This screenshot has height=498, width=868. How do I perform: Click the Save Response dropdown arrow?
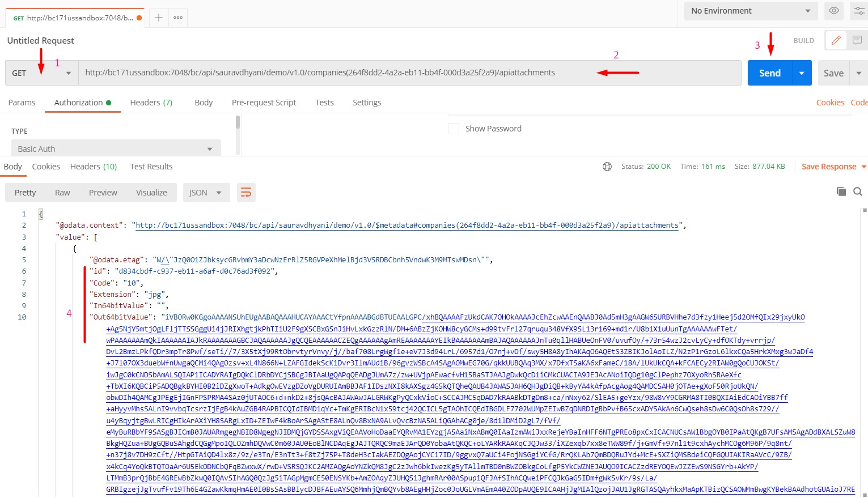click(864, 166)
